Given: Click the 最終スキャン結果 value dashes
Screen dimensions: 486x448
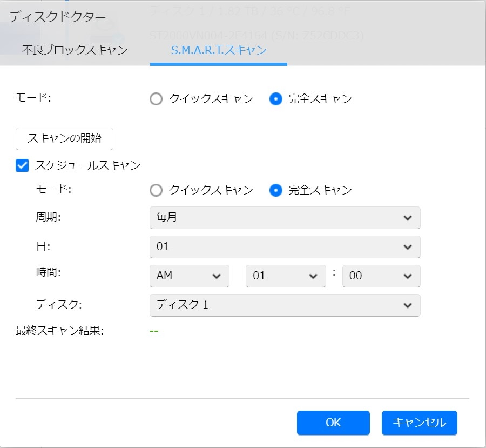Looking at the screenshot, I should point(154,331).
